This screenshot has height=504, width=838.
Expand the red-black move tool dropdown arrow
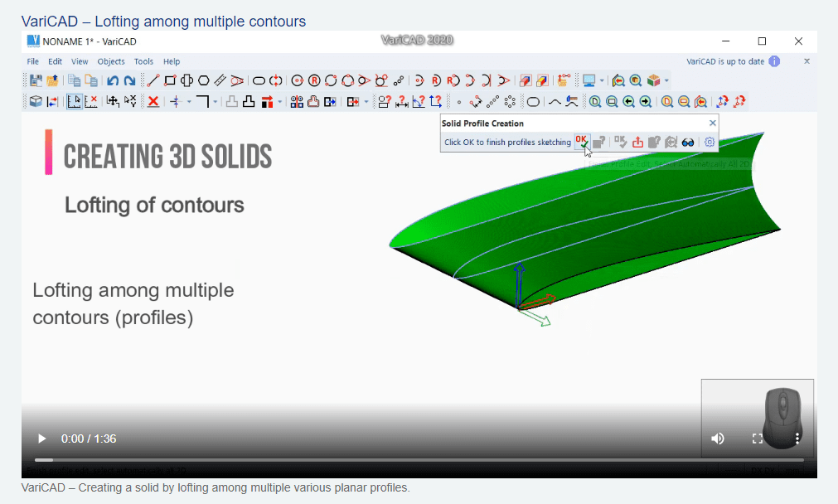[x=279, y=102]
